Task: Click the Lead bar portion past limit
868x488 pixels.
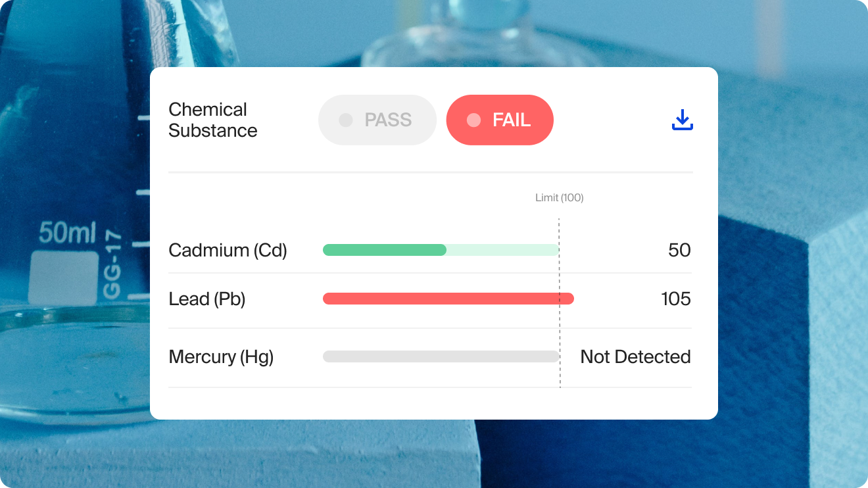Action: [567, 299]
